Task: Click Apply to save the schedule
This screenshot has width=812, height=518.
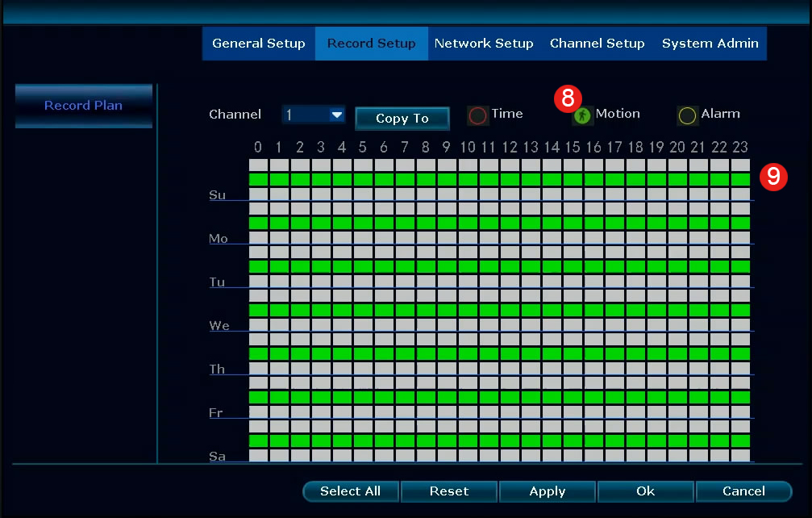Action: click(x=548, y=491)
